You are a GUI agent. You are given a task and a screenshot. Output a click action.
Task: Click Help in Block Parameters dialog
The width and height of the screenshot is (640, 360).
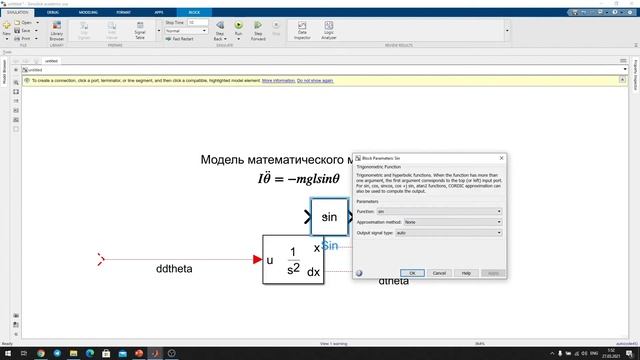pyautogui.click(x=466, y=273)
